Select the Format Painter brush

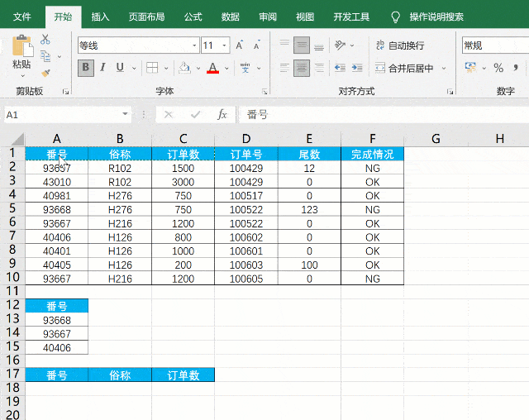pyautogui.click(x=45, y=73)
